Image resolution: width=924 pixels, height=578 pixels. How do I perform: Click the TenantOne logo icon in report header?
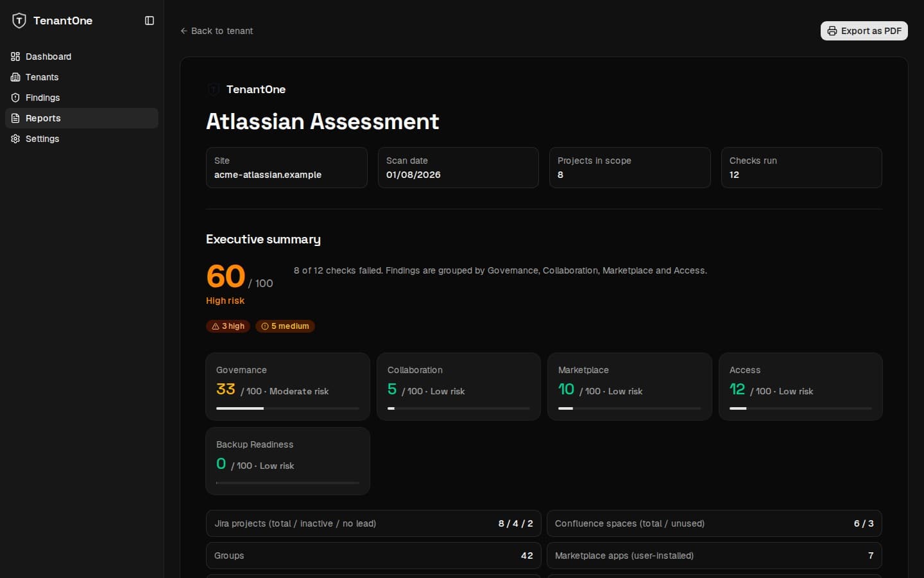pos(214,89)
